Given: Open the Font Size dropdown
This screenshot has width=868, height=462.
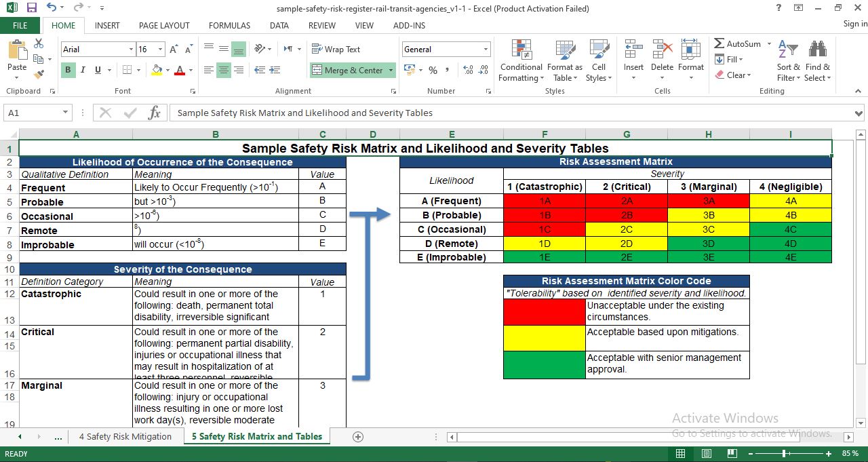Looking at the screenshot, I should (x=161, y=49).
